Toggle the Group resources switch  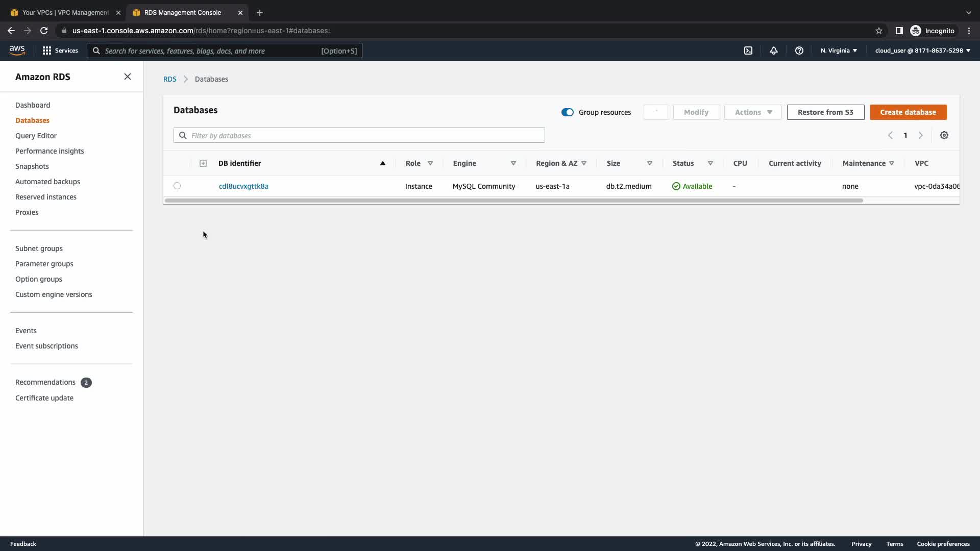[567, 112]
